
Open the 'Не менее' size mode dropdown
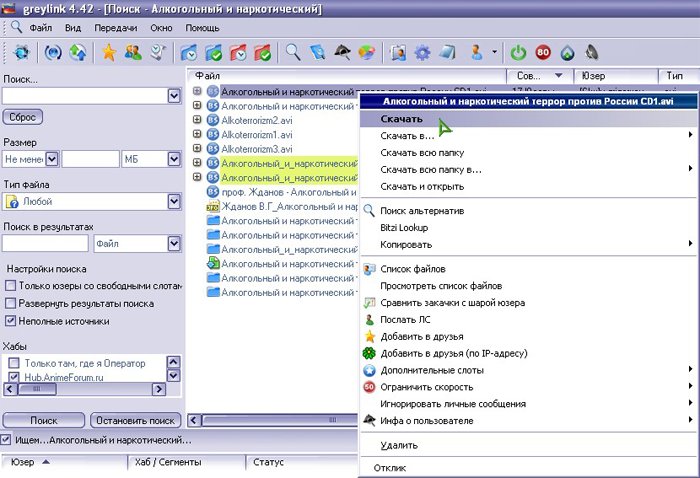coord(52,159)
